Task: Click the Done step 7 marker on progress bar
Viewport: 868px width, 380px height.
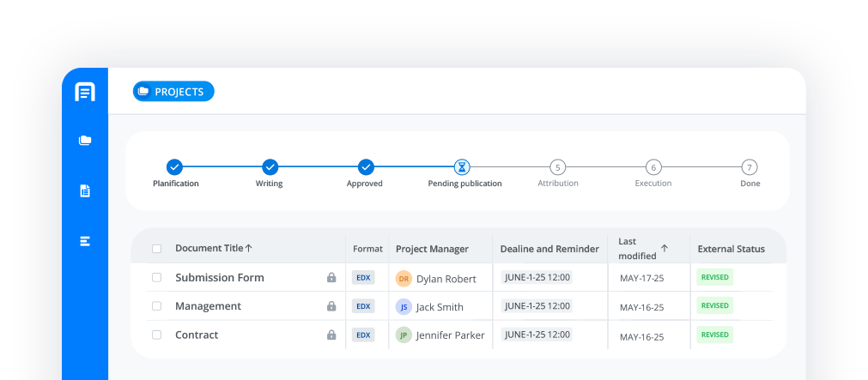Action: [750, 167]
